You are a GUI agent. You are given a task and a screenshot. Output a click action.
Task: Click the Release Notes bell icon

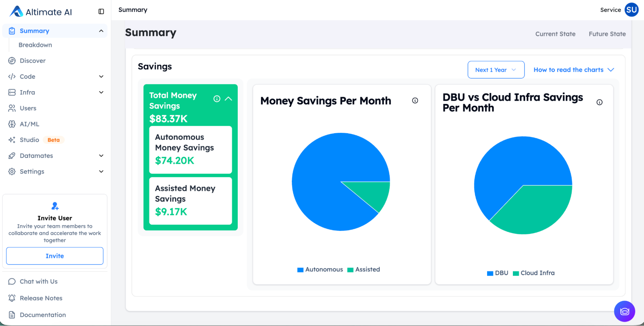coord(12,298)
